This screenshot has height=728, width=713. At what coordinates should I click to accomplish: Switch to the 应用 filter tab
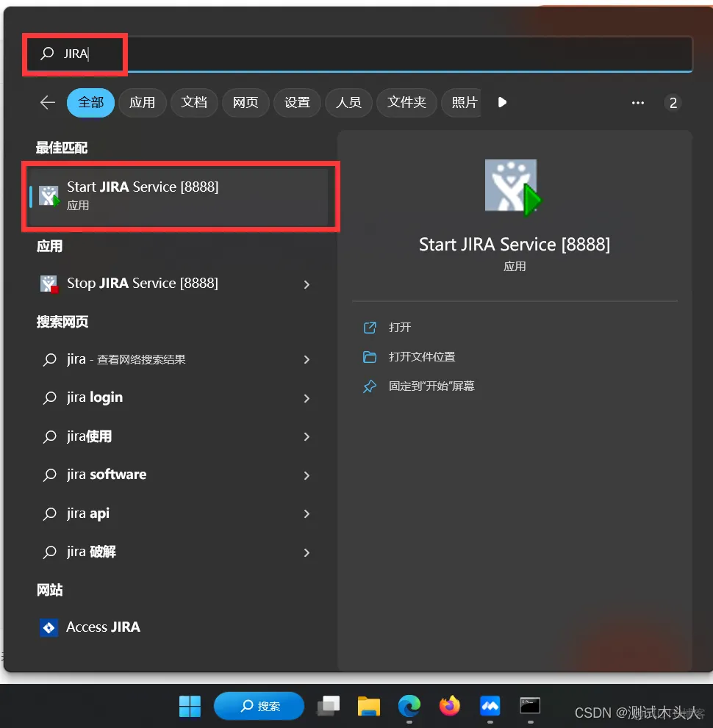point(142,103)
